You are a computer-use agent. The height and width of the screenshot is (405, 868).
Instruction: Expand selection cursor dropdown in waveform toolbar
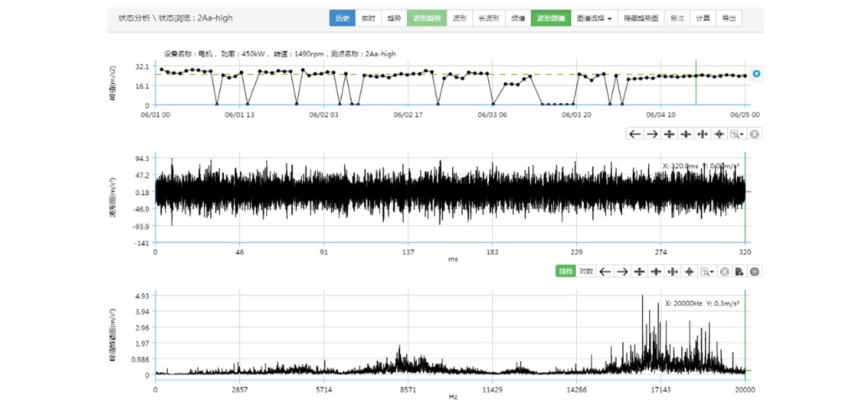click(737, 134)
